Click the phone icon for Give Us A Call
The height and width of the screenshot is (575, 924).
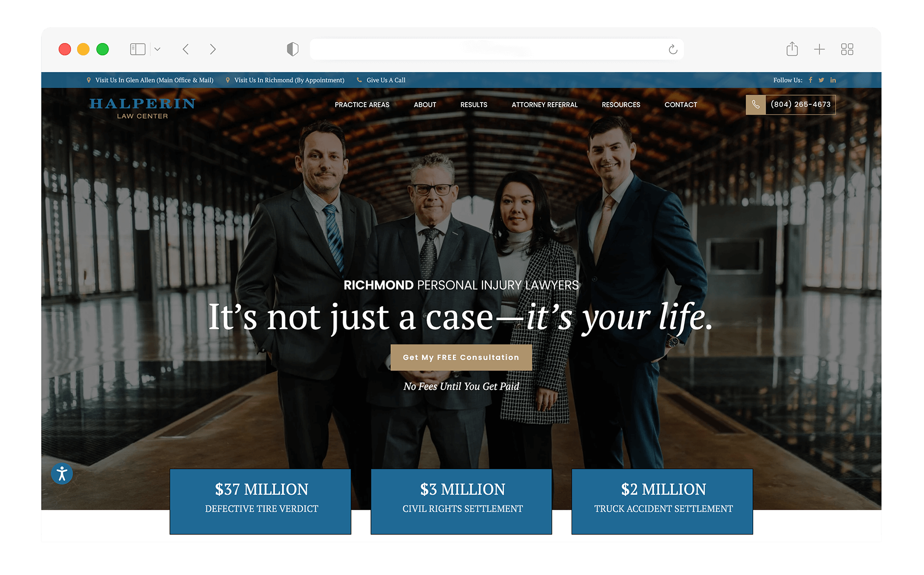click(x=358, y=80)
